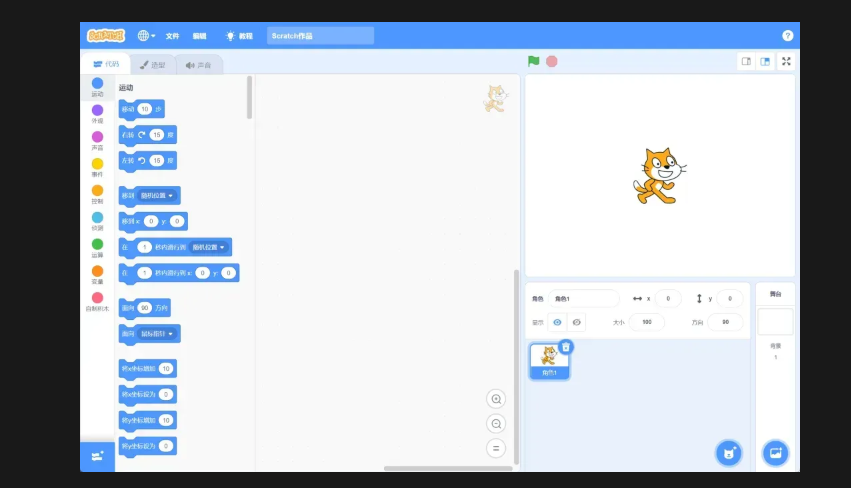This screenshot has height=488, width=851.
Task: Open 随机位置 dropdown in 滑行到 block
Action: pos(208,247)
